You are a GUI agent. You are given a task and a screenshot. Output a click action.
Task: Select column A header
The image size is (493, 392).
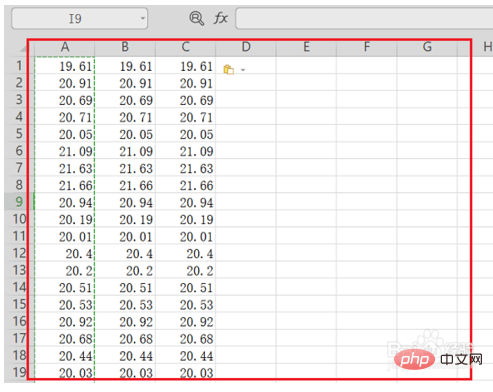click(65, 47)
